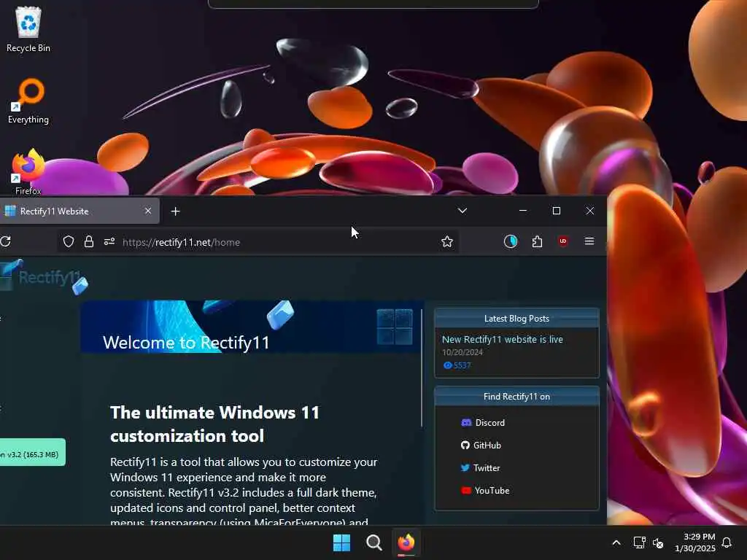Image resolution: width=747 pixels, height=560 pixels.
Task: Open the YouTube link
Action: (485, 491)
